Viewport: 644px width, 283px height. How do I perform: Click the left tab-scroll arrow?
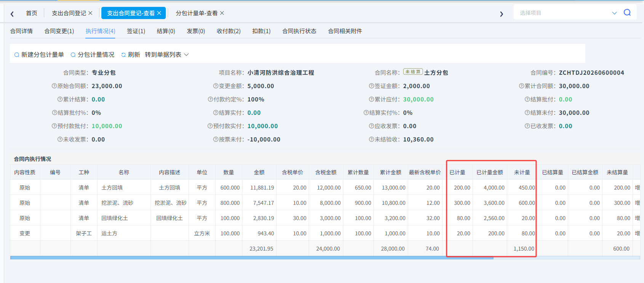[x=12, y=14]
